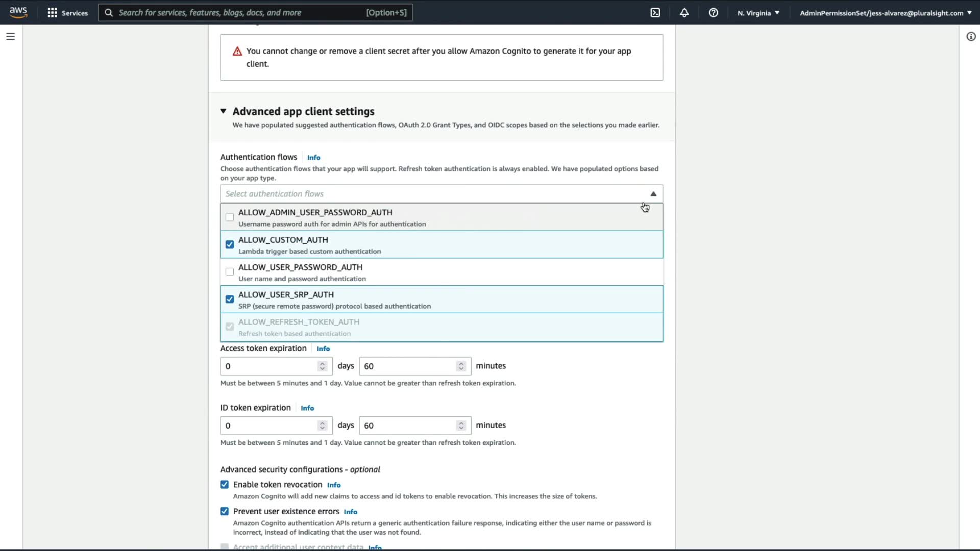Viewport: 980px width, 551px height.
Task: Expand the left hamburger navigation menu
Action: point(10,37)
